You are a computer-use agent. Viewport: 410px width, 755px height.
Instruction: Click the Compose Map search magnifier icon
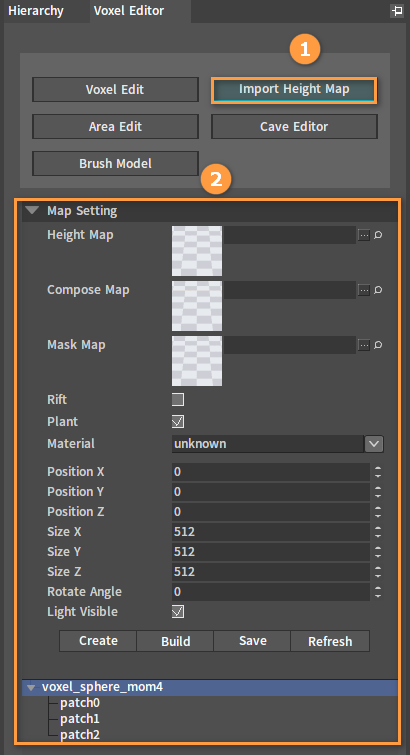click(x=378, y=290)
